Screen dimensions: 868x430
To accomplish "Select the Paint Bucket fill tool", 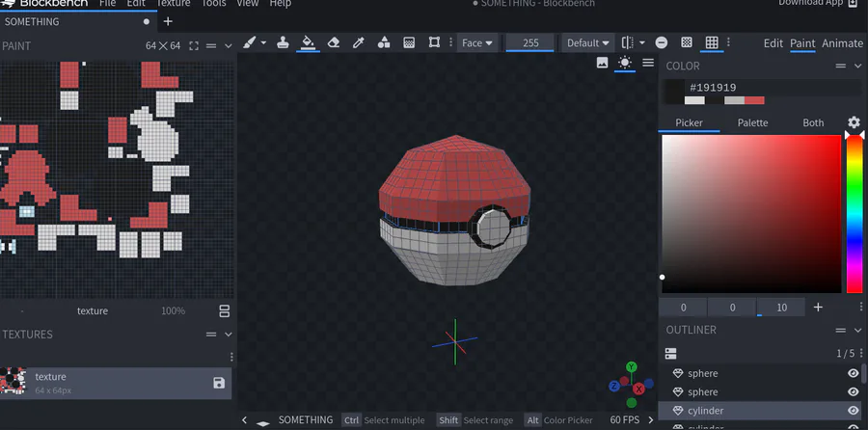I will click(x=308, y=42).
